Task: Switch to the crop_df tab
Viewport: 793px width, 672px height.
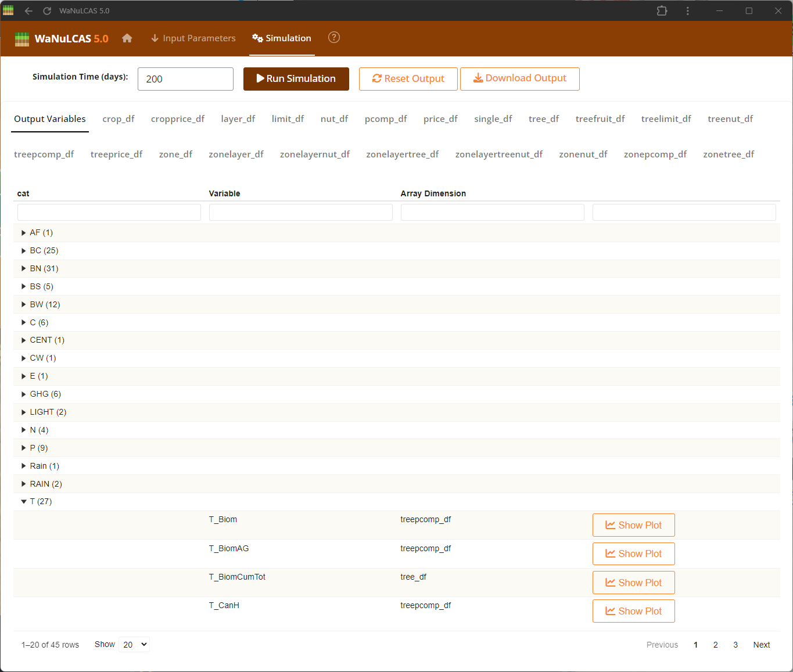Action: click(x=119, y=119)
